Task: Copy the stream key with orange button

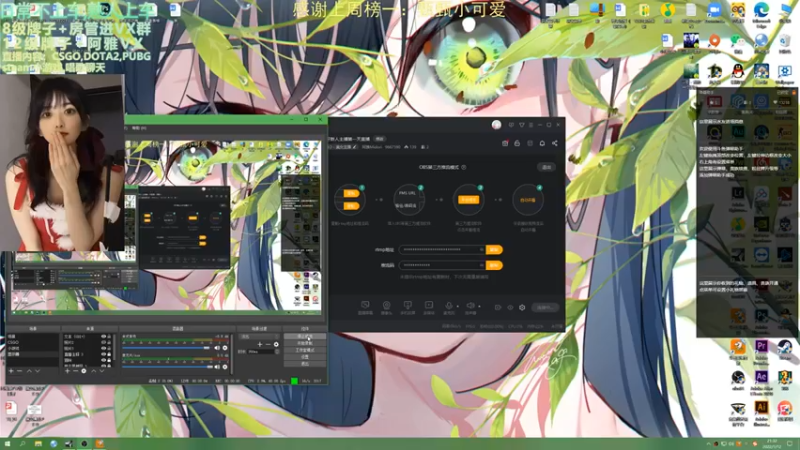Action: tap(494, 265)
